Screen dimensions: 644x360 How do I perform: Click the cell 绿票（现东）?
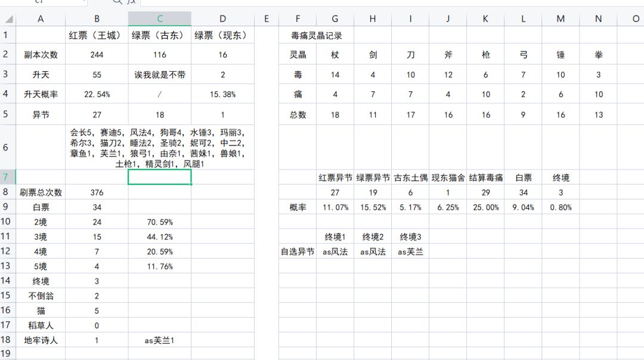[x=222, y=35]
